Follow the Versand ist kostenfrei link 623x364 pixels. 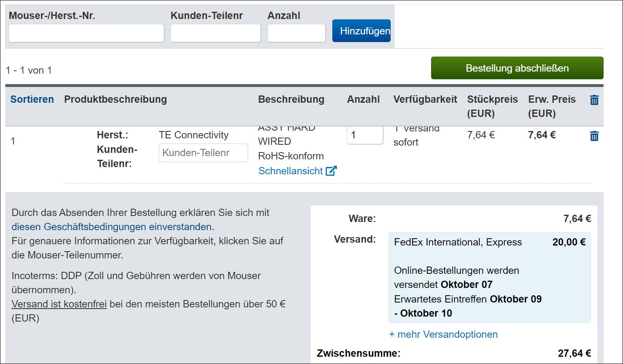pyautogui.click(x=59, y=304)
